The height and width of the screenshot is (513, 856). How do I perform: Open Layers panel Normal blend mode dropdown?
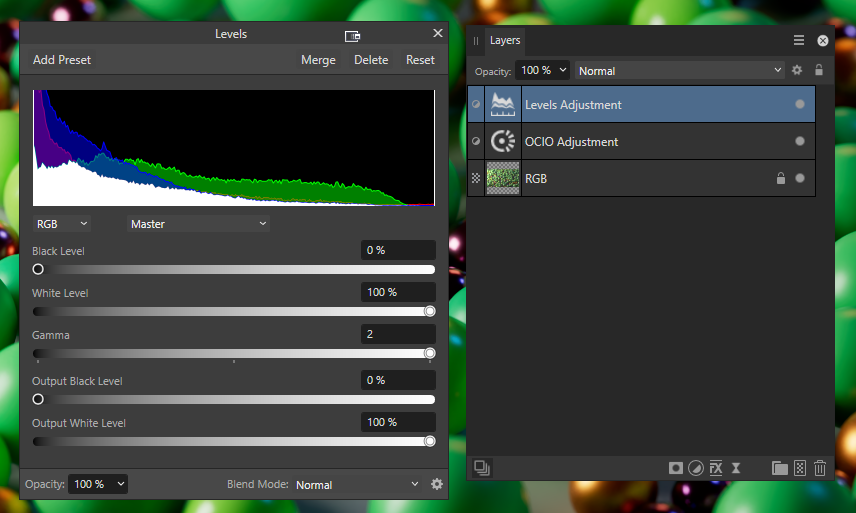coord(680,71)
